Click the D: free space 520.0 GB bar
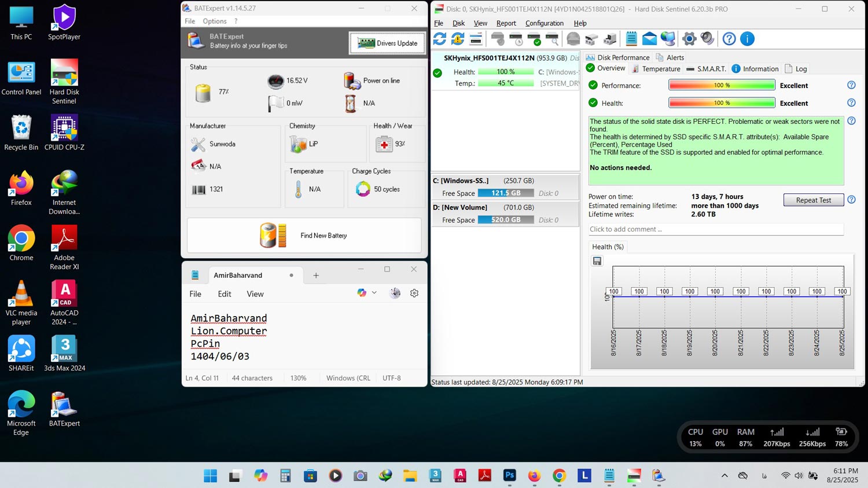Screen dimensions: 868x488 [x=506, y=220]
